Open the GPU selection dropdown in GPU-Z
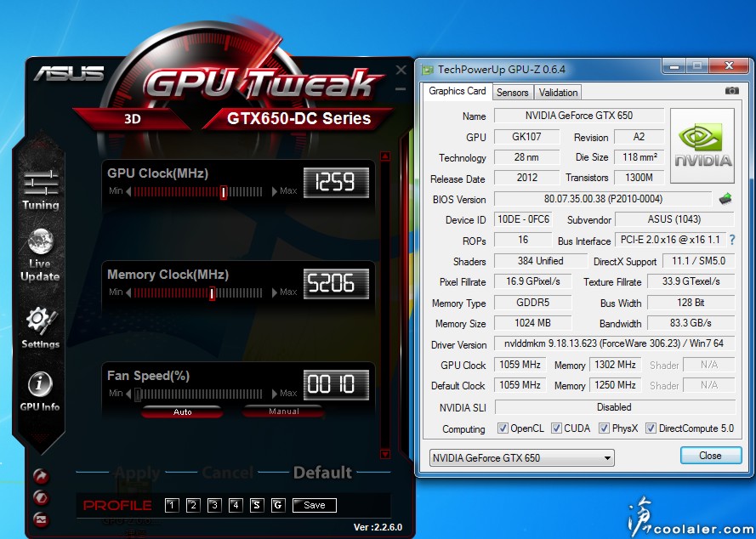Screen dimensions: 756x539 coord(521,457)
